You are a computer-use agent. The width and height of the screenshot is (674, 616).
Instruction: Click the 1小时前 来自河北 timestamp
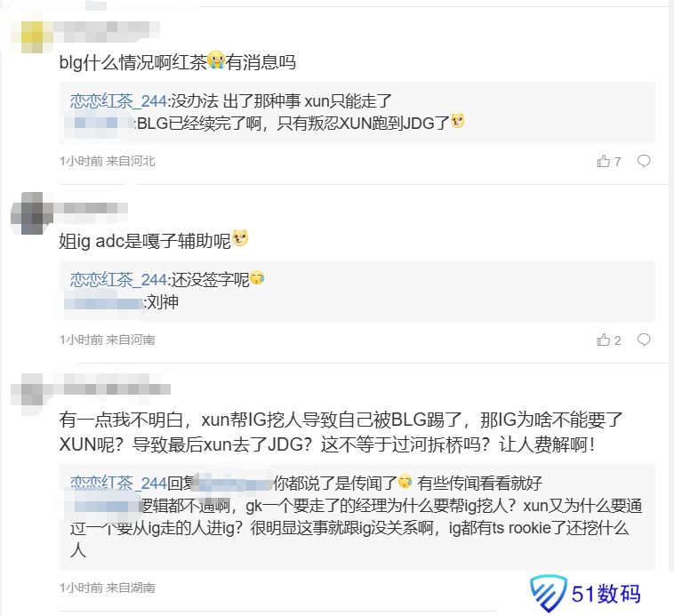point(108,161)
